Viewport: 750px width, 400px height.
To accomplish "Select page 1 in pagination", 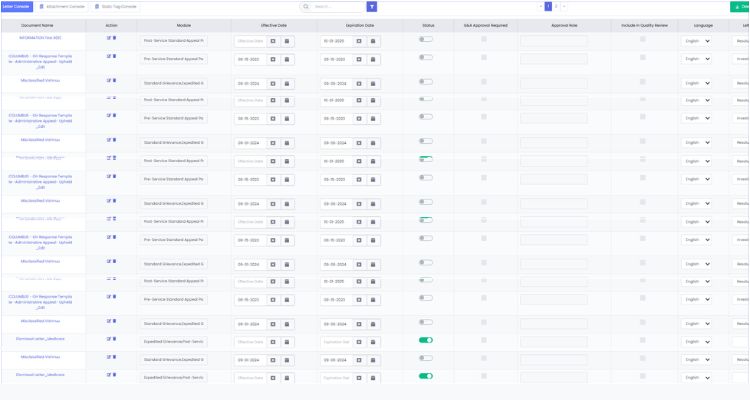I will (x=548, y=7).
